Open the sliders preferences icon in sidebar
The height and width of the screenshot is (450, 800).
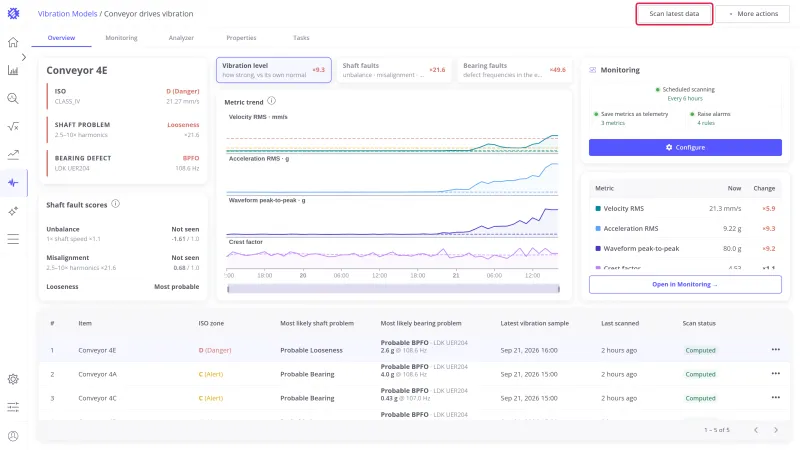13,407
